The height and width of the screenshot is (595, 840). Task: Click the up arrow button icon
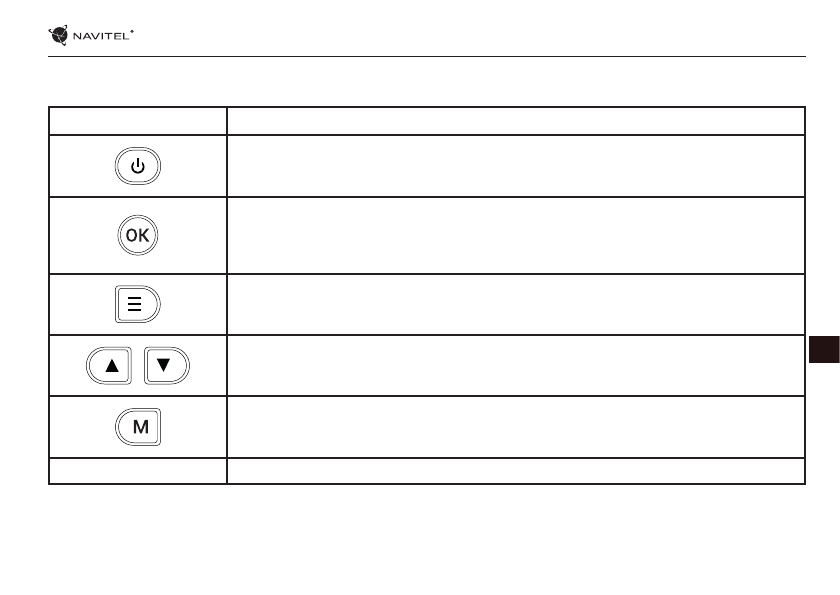(x=111, y=366)
